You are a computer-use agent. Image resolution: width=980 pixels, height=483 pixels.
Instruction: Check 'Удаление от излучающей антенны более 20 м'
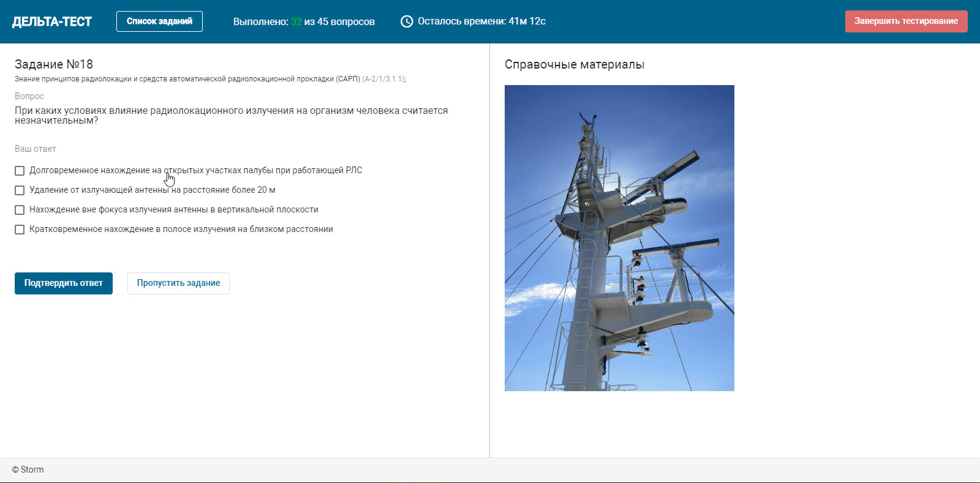pos(20,190)
